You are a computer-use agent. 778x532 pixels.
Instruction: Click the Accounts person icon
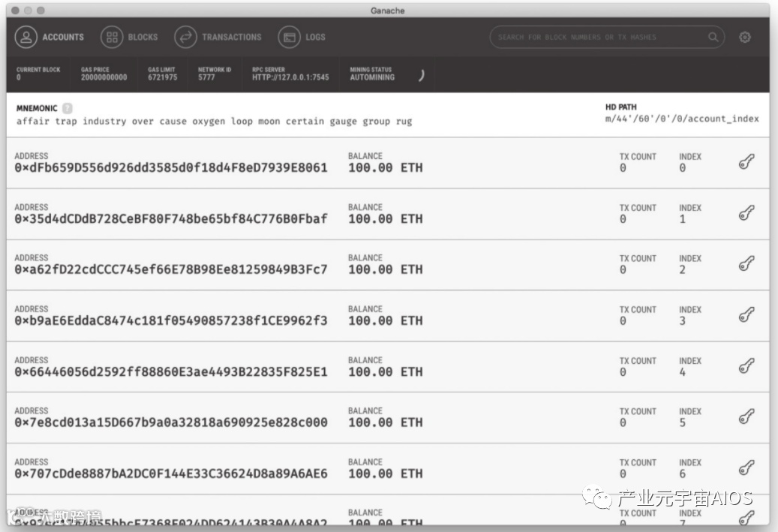[26, 38]
